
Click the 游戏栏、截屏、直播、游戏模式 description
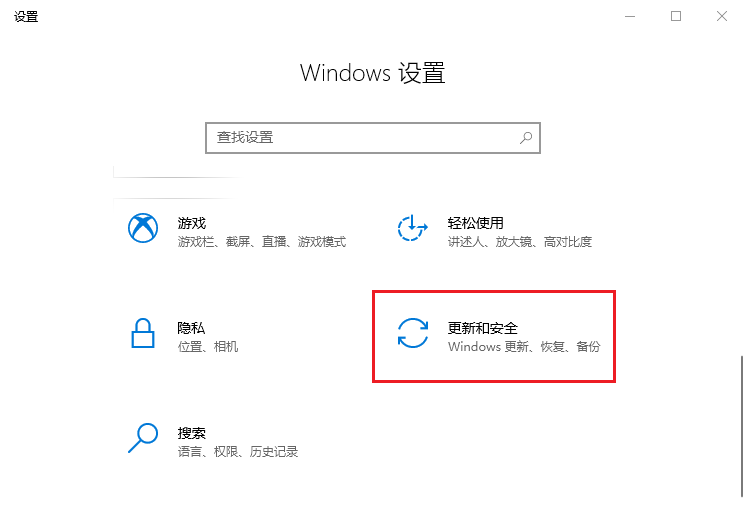pos(262,242)
